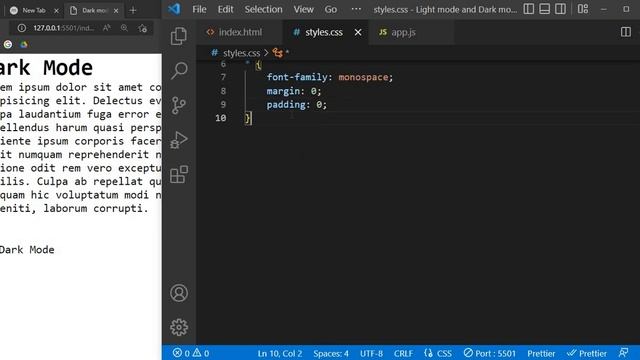Click the VS Code logo icon
The width and height of the screenshot is (640, 360).
coord(174,9)
